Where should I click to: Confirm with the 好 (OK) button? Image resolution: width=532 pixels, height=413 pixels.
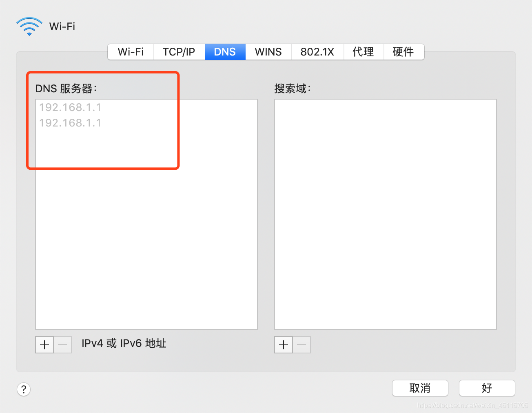(487, 388)
